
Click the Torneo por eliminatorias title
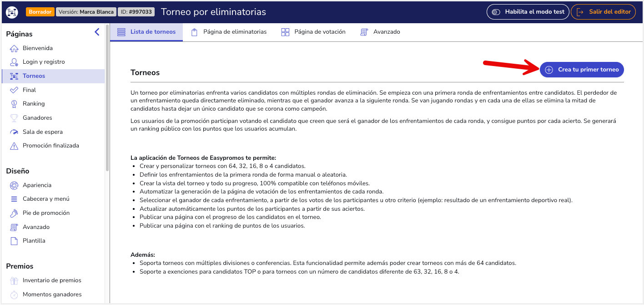coord(213,12)
